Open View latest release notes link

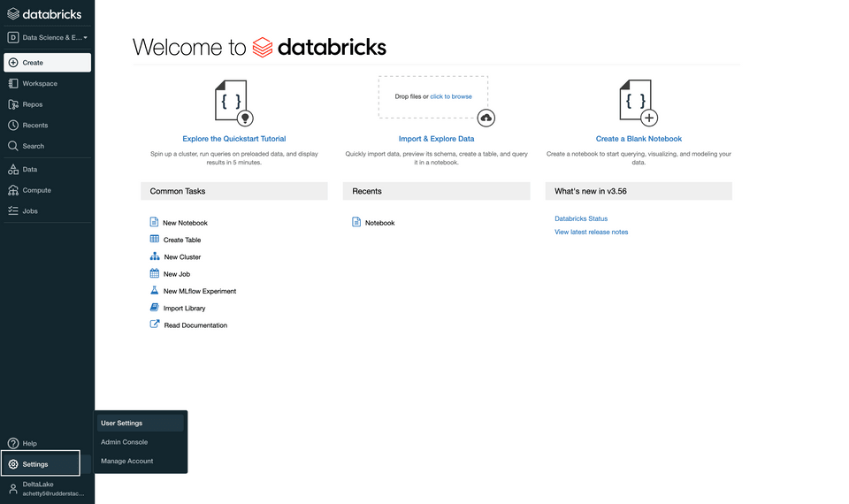(x=592, y=233)
